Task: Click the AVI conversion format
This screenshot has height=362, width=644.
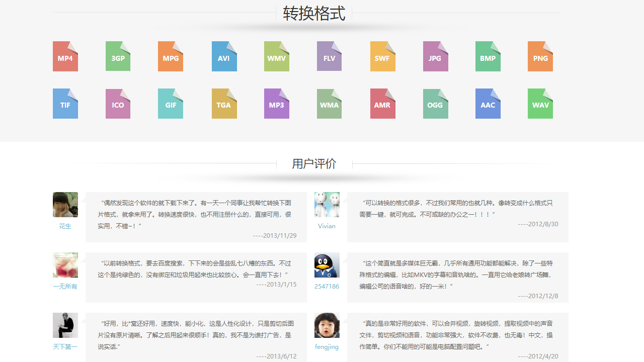Action: click(x=224, y=56)
